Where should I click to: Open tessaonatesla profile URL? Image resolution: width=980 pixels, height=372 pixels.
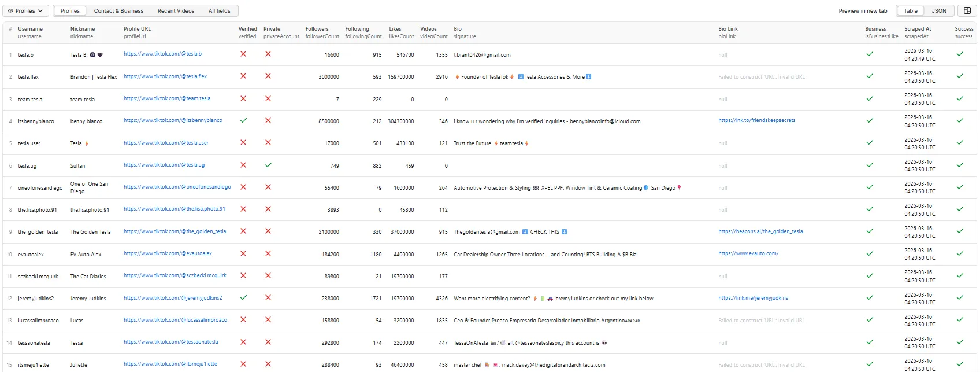click(x=171, y=342)
